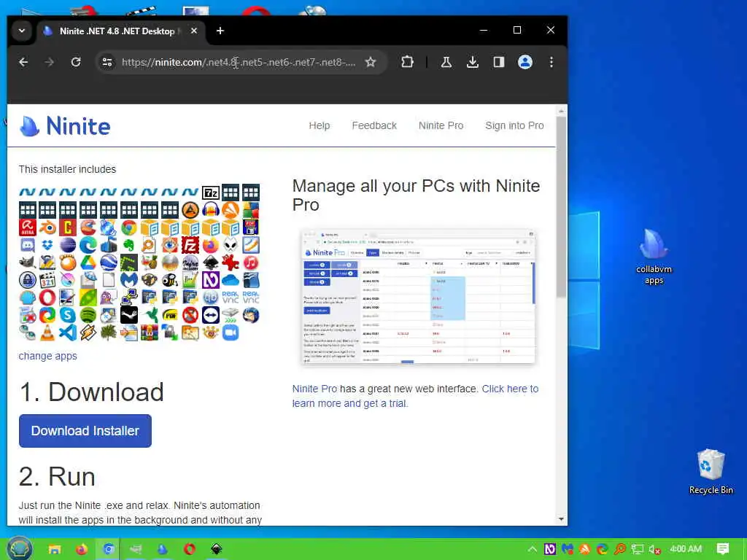Click the Google Chrome icon in app grid
Viewport: 747px width, 560px height.
coord(128,227)
